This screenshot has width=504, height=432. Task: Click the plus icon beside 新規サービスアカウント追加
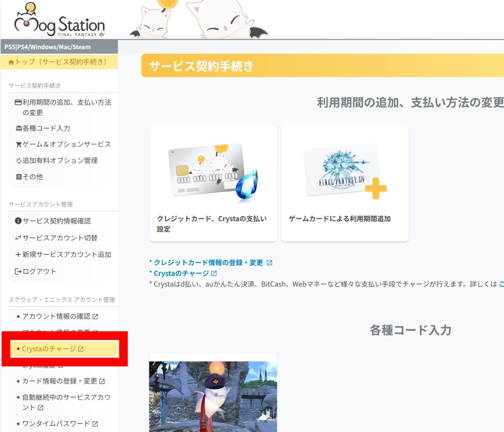[18, 254]
